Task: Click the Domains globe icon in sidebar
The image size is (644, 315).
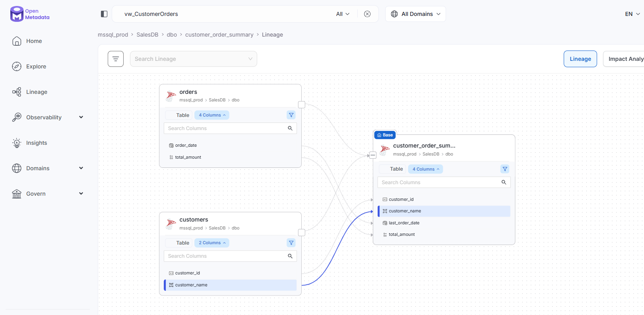Action: point(17,168)
